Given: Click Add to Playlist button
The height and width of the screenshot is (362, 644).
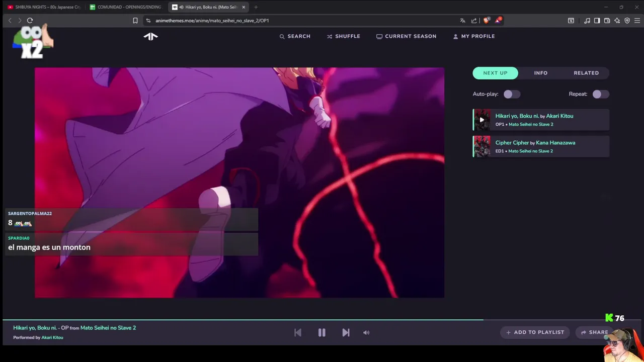Looking at the screenshot, I should coord(535,332).
